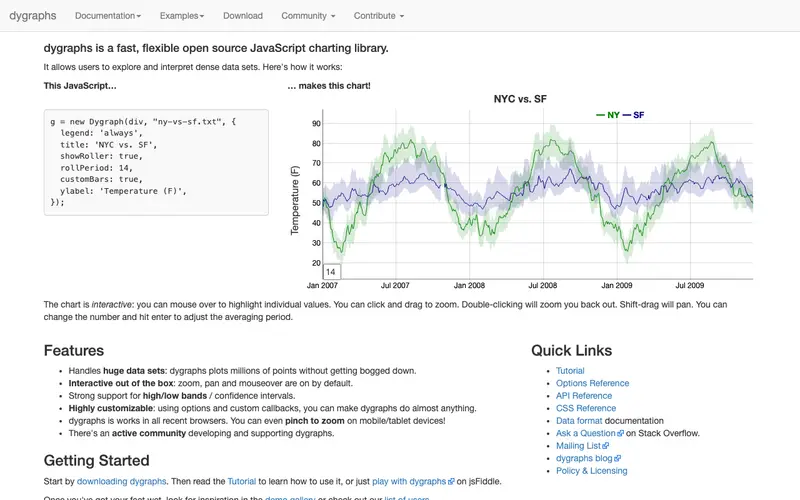The height and width of the screenshot is (500, 800).
Task: Open the Tutorial link in Getting Started
Action: (242, 481)
